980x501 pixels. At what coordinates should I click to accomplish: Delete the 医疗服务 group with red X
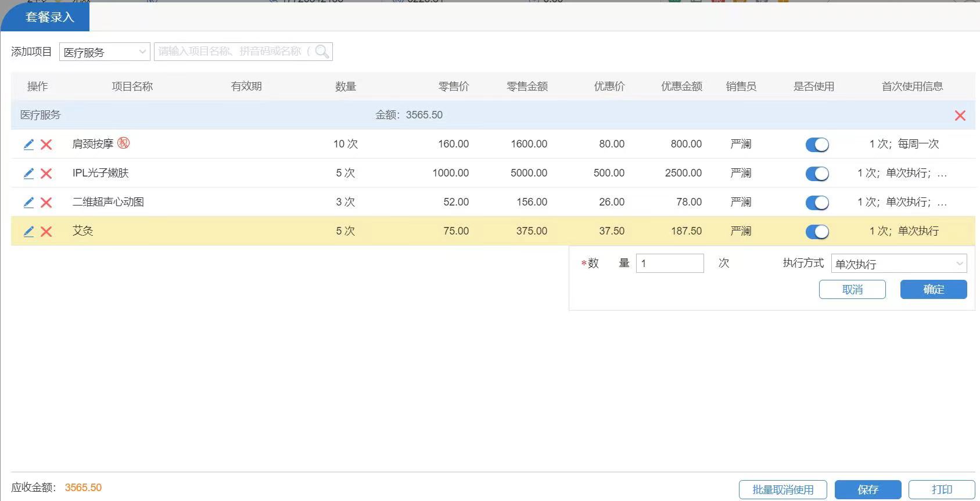(x=960, y=116)
